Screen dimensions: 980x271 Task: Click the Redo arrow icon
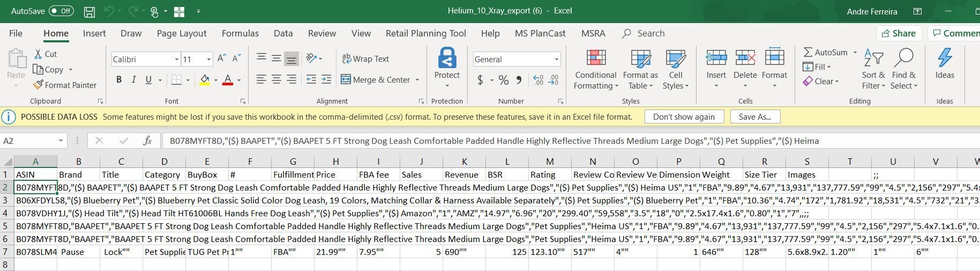click(133, 11)
